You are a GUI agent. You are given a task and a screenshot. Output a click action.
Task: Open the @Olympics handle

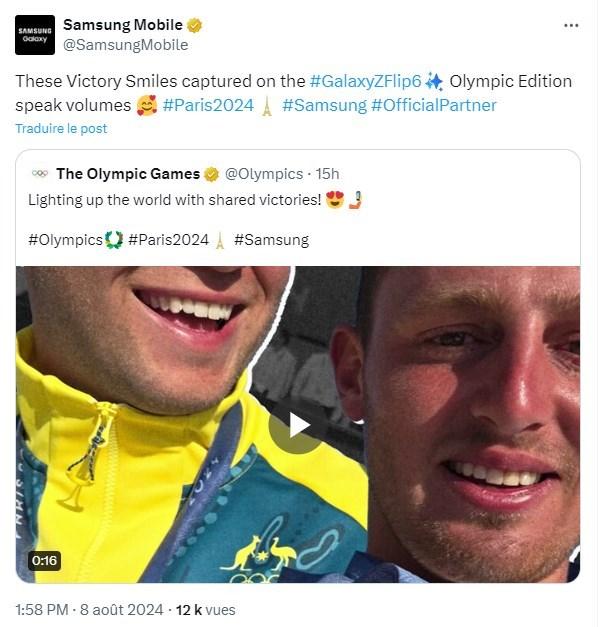(264, 174)
